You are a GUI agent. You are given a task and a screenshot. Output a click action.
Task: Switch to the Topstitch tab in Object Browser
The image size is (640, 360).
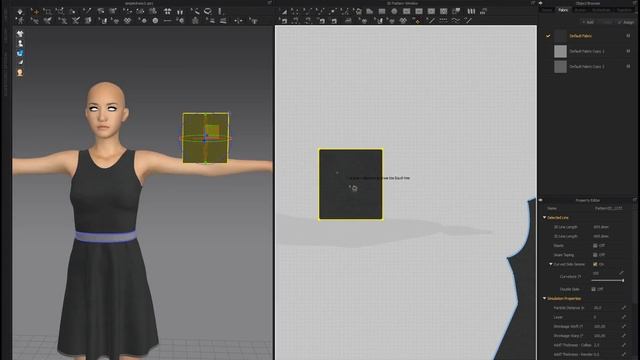pyautogui.click(x=624, y=10)
